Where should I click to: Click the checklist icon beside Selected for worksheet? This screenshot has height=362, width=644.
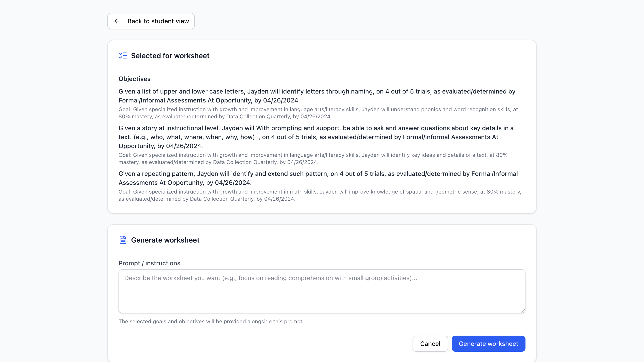click(x=123, y=55)
